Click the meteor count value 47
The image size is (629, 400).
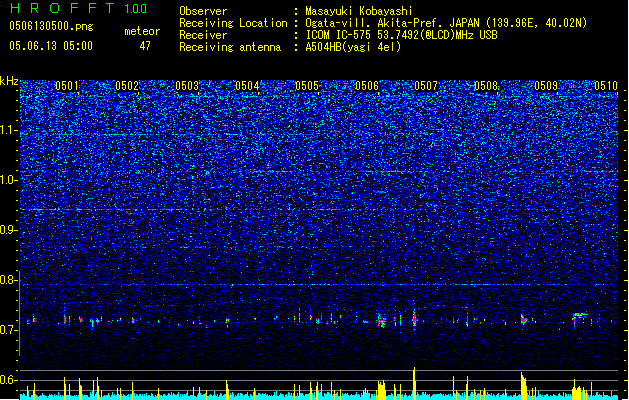coord(145,46)
